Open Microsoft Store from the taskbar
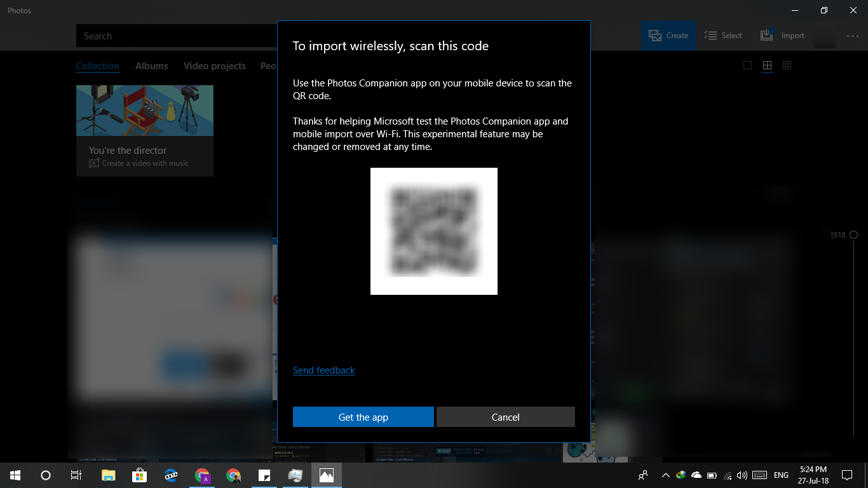Viewport: 868px width, 488px height. tap(139, 475)
